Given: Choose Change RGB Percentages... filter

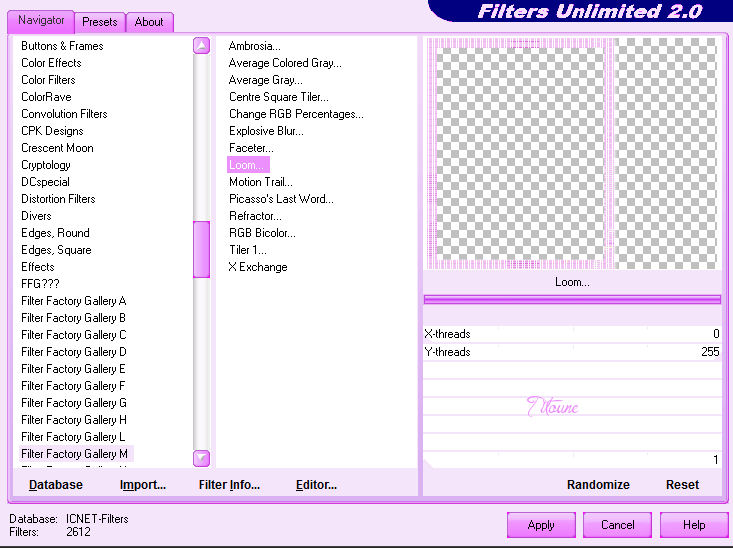Looking at the screenshot, I should [x=296, y=114].
